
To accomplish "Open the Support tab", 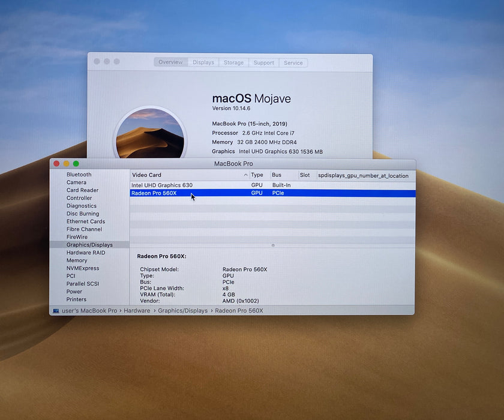I will [264, 62].
